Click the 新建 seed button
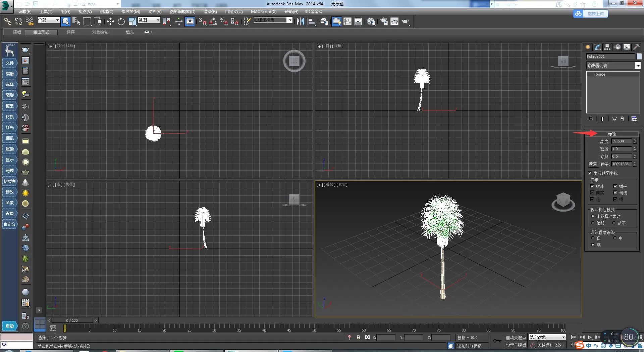This screenshot has height=352, width=644. (593, 164)
